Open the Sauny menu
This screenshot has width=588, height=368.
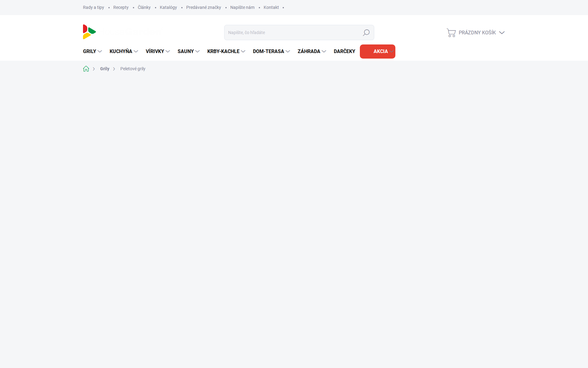click(x=186, y=52)
